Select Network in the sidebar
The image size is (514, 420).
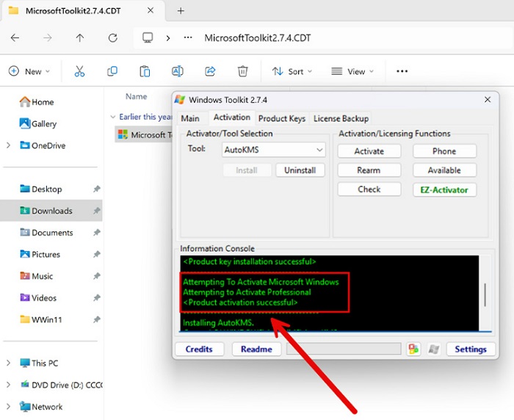click(41, 407)
